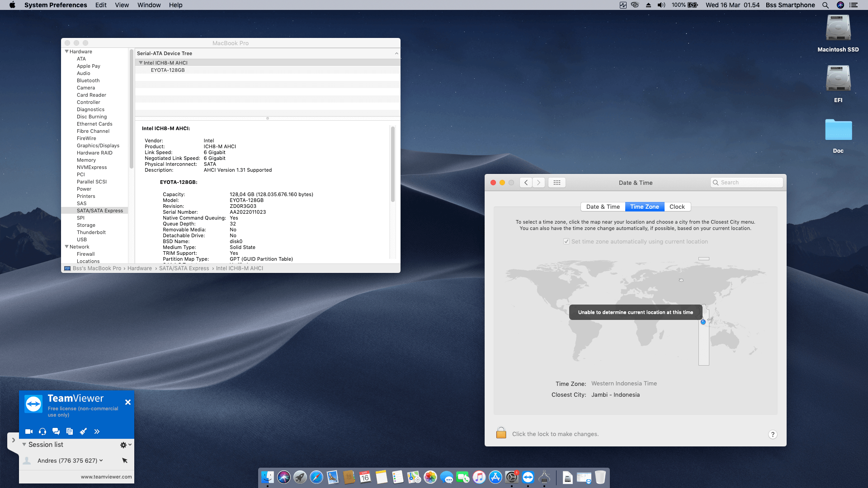Open Finder from the Dock
This screenshot has height=488, width=868.
(x=268, y=477)
